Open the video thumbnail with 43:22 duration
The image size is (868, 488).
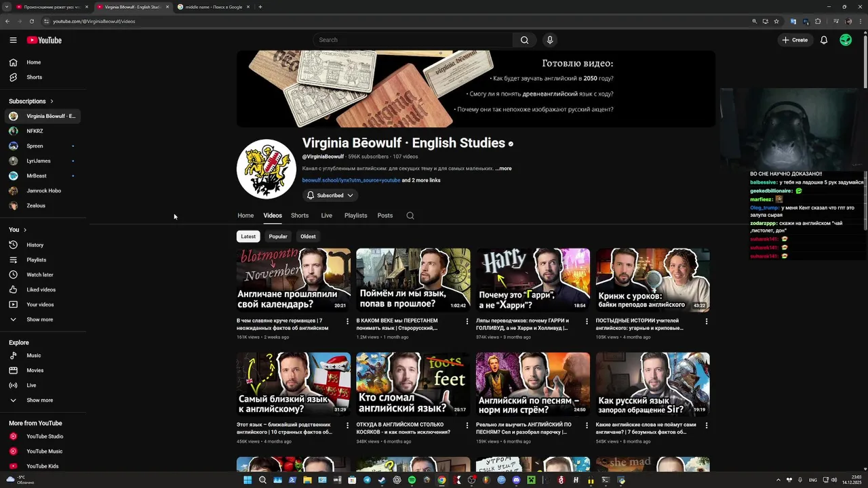click(653, 280)
